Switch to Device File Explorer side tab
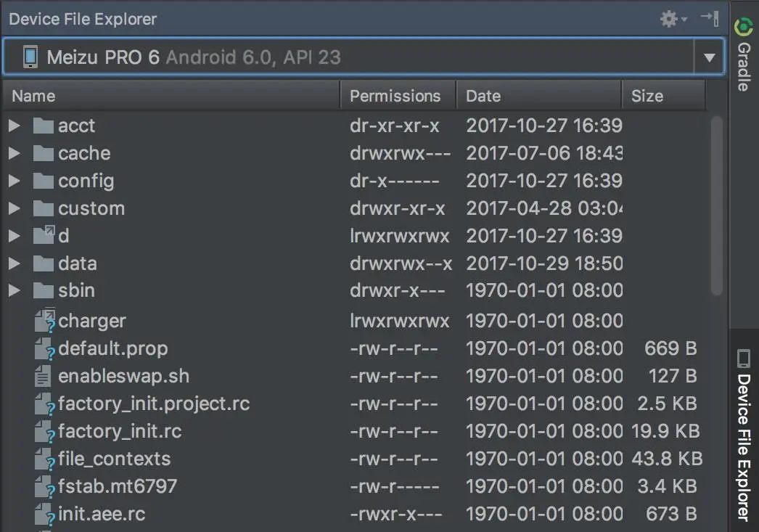The width and height of the screenshot is (759, 532). [x=743, y=435]
